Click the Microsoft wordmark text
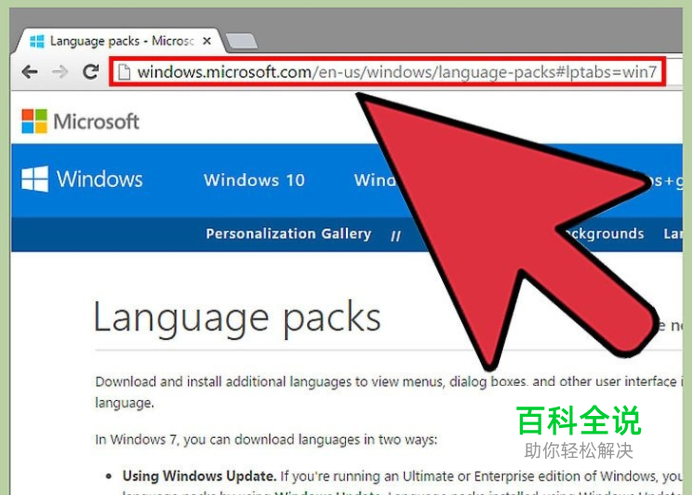This screenshot has height=495, width=692. point(96,121)
